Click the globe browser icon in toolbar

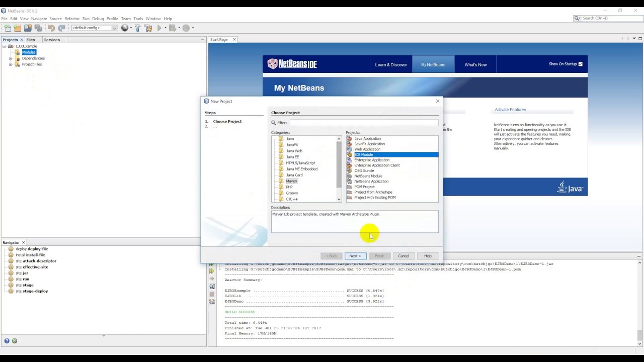[125, 28]
